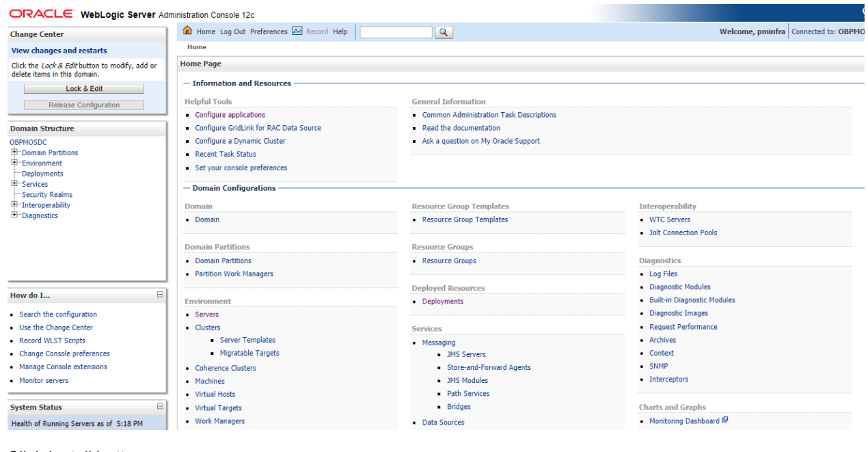
Task: Open Request Performance link
Action: click(x=683, y=327)
